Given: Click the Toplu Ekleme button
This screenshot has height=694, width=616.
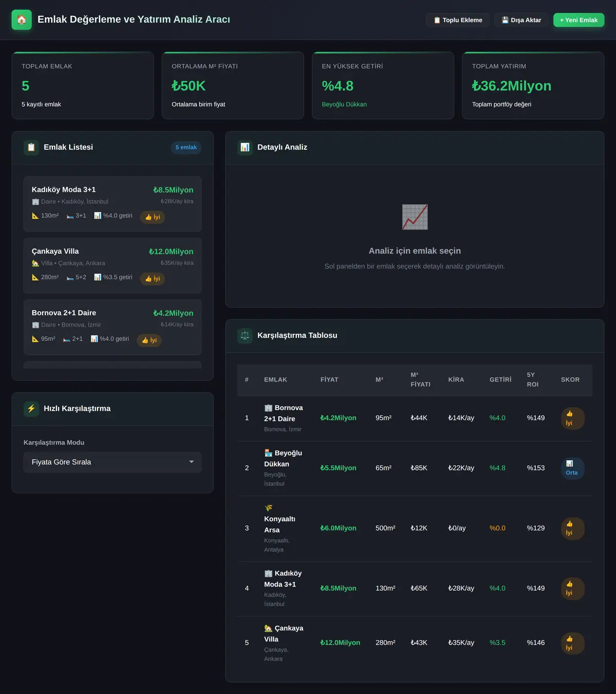Looking at the screenshot, I should (x=458, y=20).
